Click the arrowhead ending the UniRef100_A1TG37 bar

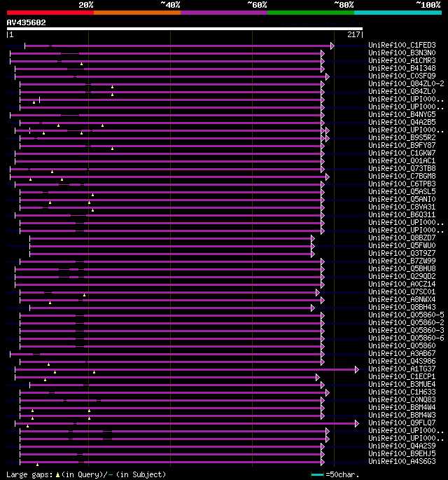[357, 369]
